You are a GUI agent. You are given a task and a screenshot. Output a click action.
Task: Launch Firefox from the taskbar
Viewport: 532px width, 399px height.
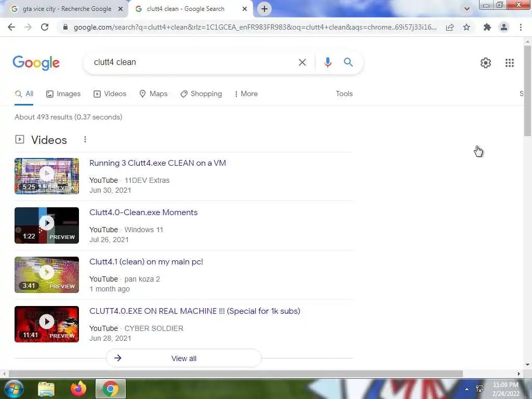78,389
